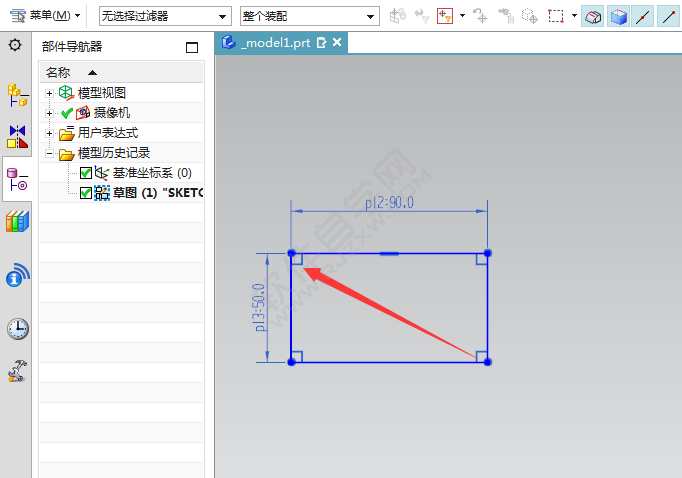
Task: Uncheck the 基准坐标系 checkbox
Action: [86, 174]
